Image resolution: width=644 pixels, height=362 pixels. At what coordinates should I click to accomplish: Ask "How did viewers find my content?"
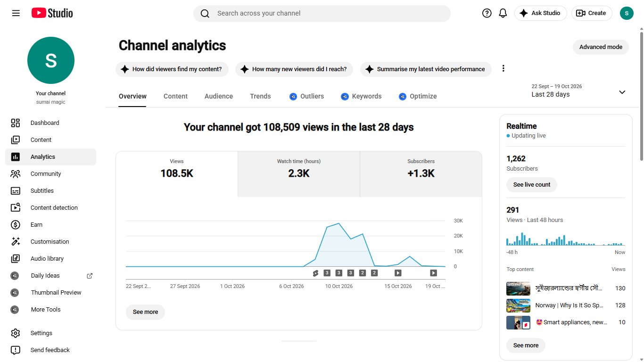[172, 69]
